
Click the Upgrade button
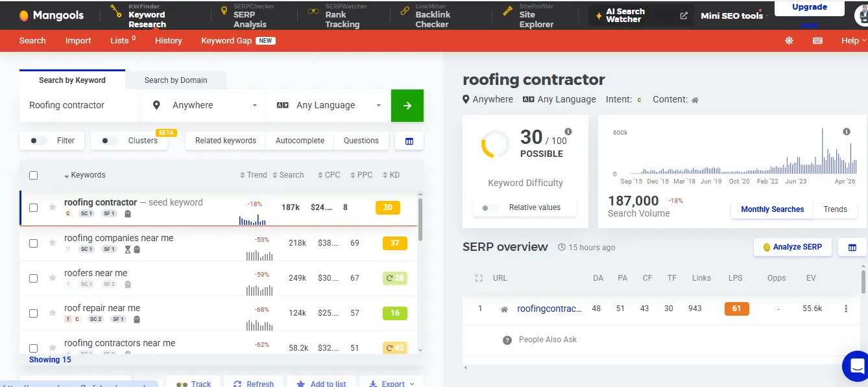tap(810, 7)
